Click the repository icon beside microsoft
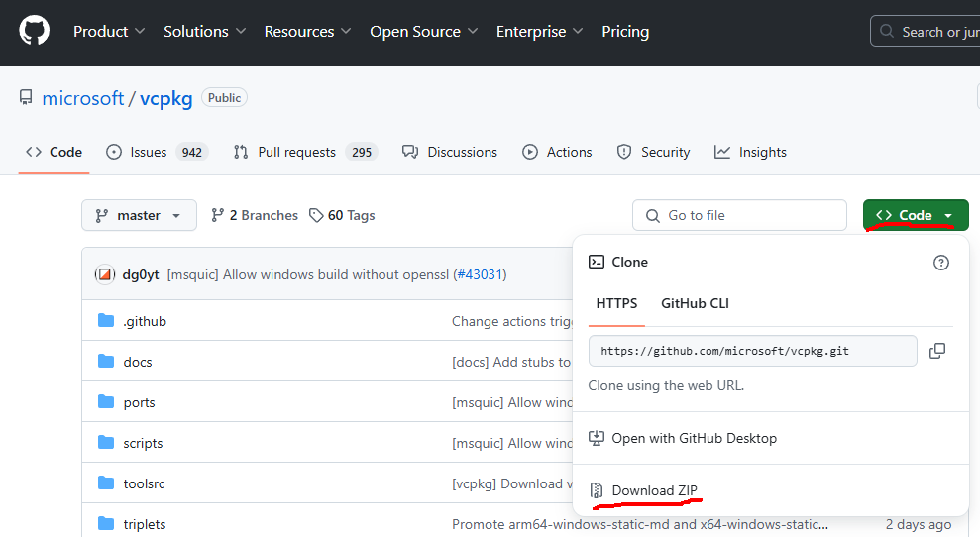 (x=26, y=97)
